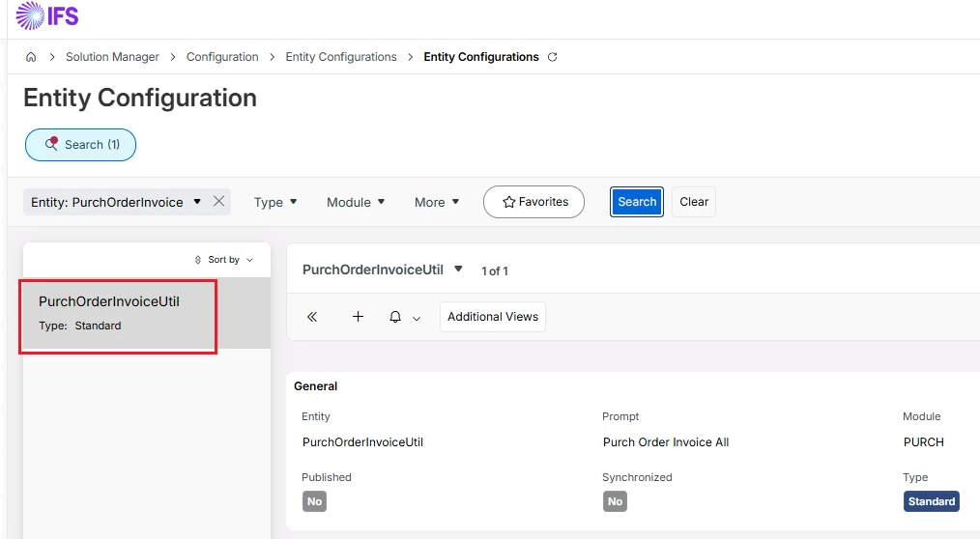The image size is (980, 539).
Task: Go to home via house icon
Action: click(x=31, y=57)
